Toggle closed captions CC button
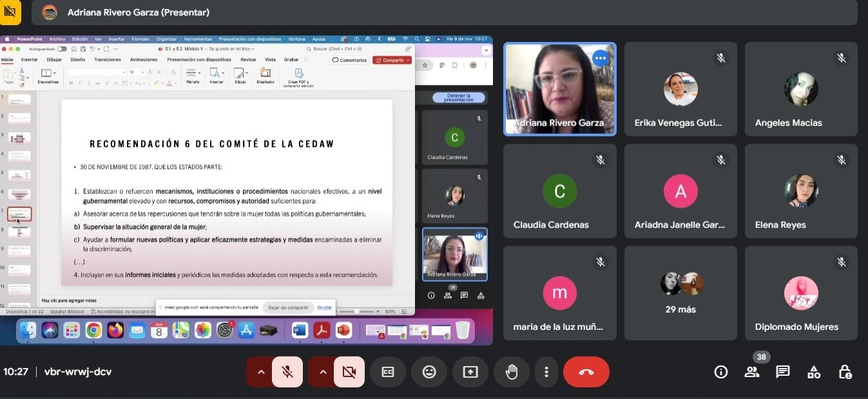The image size is (868, 399). pos(388,372)
